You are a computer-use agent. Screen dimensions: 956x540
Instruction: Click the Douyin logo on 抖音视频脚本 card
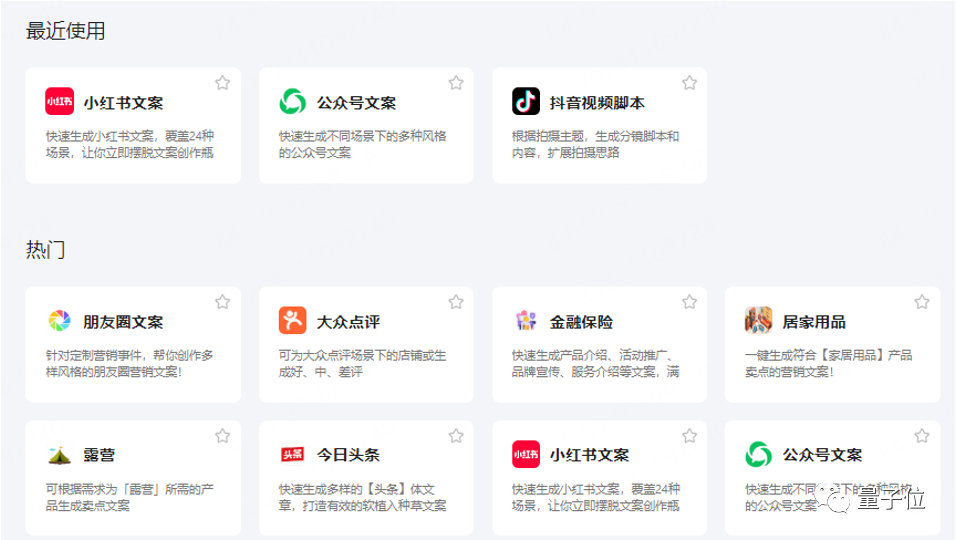click(x=526, y=102)
